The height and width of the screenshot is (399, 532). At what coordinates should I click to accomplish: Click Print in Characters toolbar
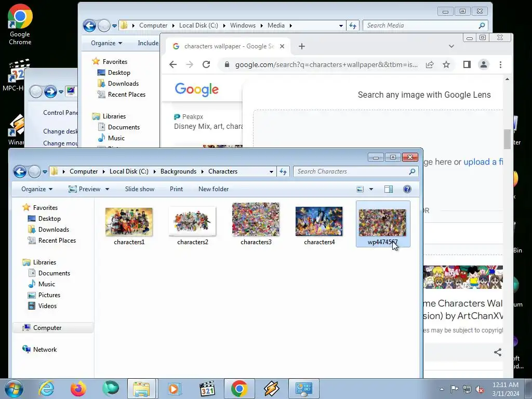(x=176, y=189)
